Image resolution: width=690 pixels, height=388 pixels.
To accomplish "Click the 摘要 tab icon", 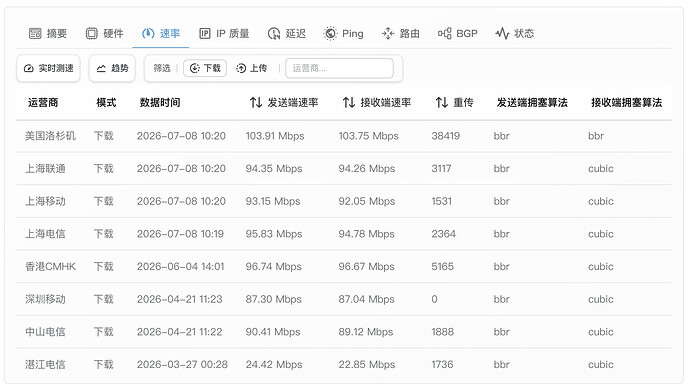I will (35, 33).
